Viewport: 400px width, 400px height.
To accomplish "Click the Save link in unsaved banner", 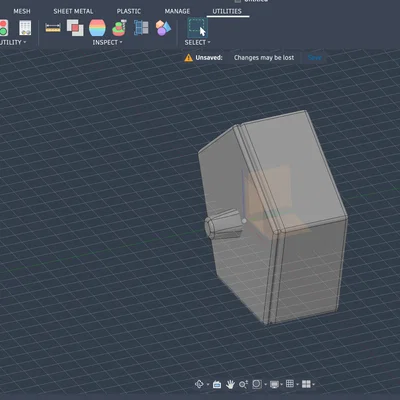I will point(315,58).
